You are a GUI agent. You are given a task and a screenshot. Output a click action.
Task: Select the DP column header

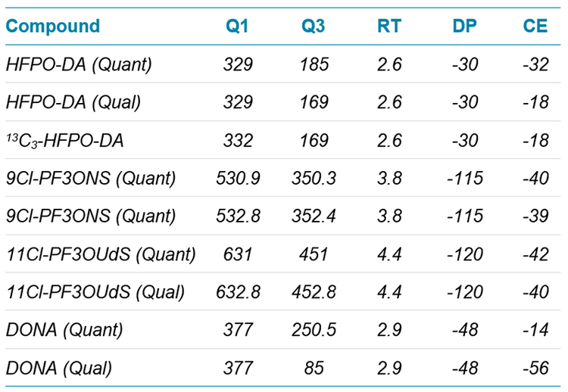point(463,26)
